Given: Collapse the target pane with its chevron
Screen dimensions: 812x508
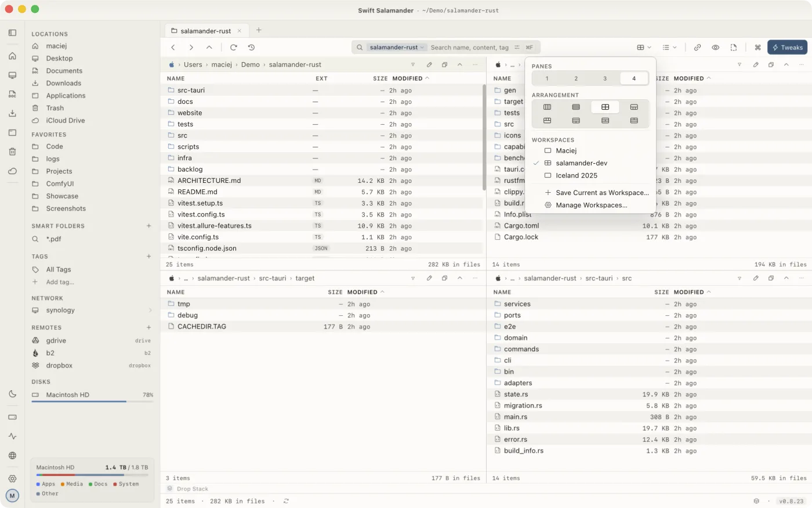Looking at the screenshot, I should pos(459,278).
